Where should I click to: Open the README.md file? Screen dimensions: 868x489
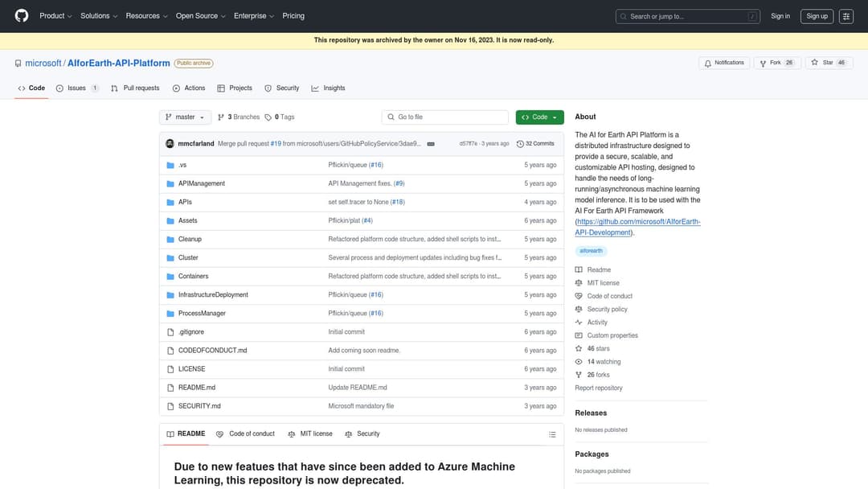click(x=197, y=388)
